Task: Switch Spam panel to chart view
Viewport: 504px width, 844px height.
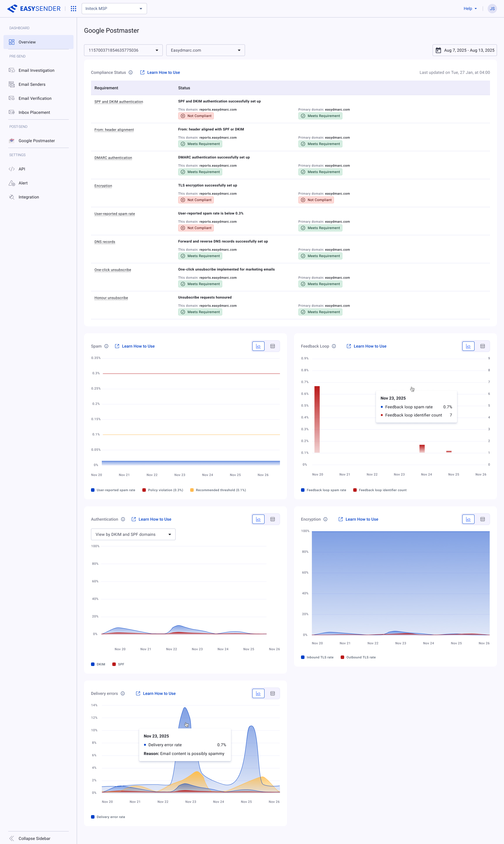Action: (258, 346)
